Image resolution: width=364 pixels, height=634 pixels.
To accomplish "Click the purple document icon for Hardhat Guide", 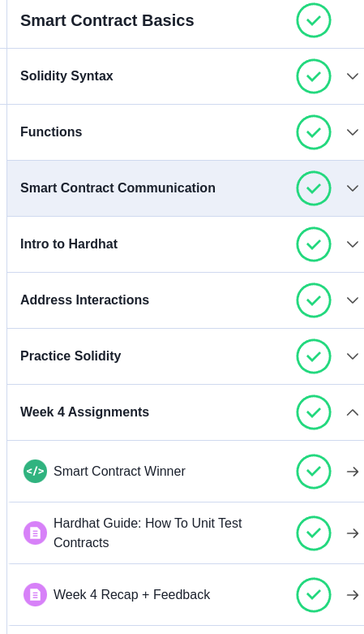I will tap(35, 533).
